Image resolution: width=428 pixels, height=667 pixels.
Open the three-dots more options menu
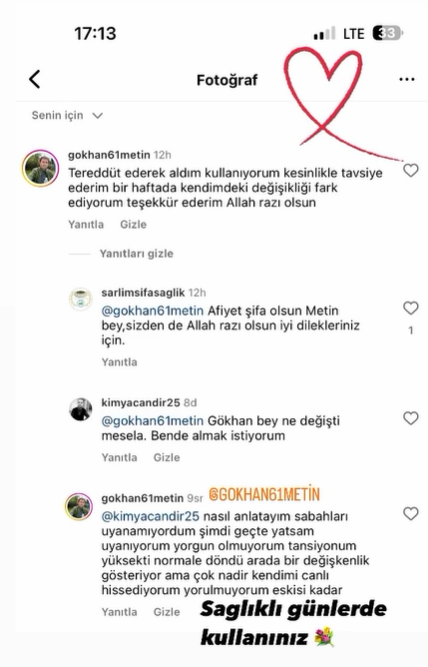tap(407, 80)
